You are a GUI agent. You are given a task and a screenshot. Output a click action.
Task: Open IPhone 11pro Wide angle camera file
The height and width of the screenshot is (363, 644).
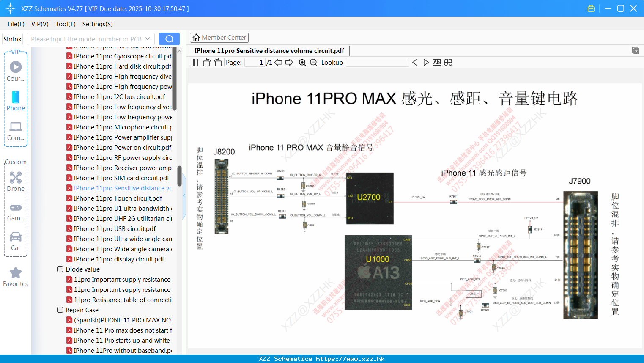pos(119,249)
